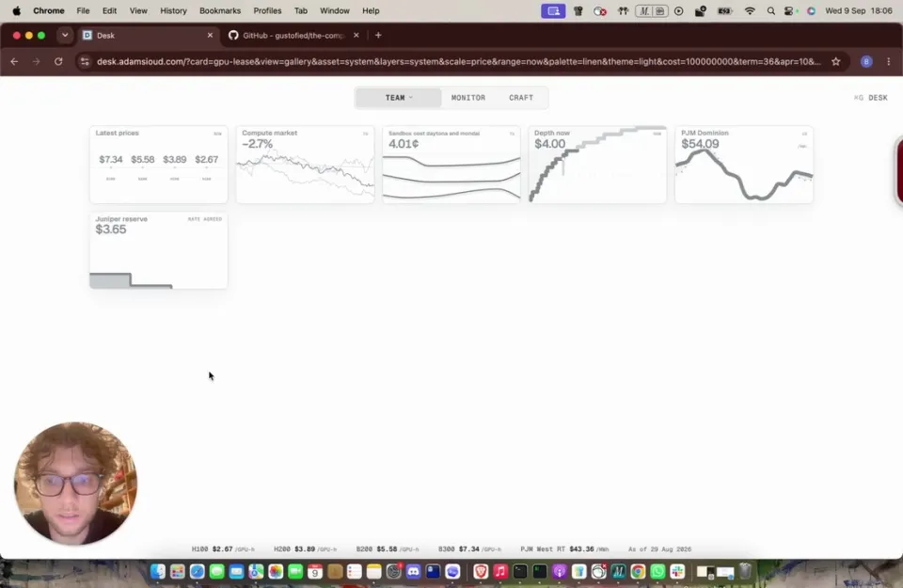Open the Chrome profile avatar
This screenshot has height=588, width=903.
tap(866, 61)
